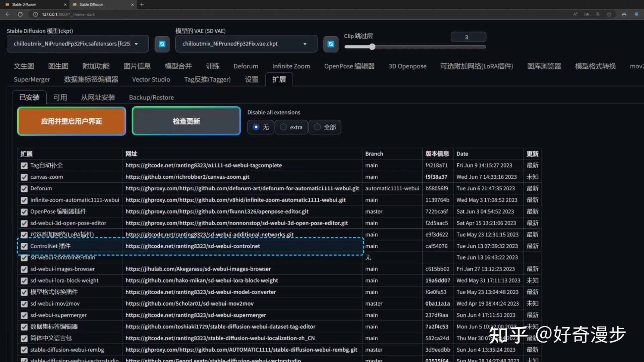Bookmark this page with the star icon
Viewport: 644px width, 362px height.
(x=609, y=14)
